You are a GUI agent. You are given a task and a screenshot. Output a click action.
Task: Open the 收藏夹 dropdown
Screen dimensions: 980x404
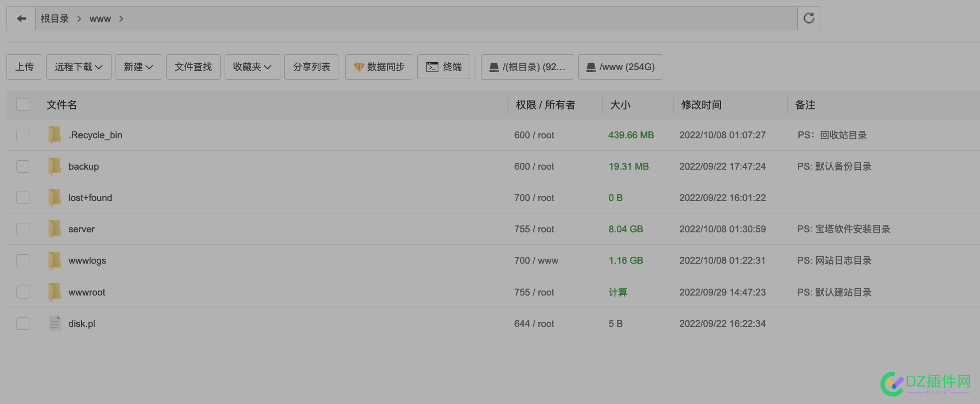pyautogui.click(x=252, y=67)
